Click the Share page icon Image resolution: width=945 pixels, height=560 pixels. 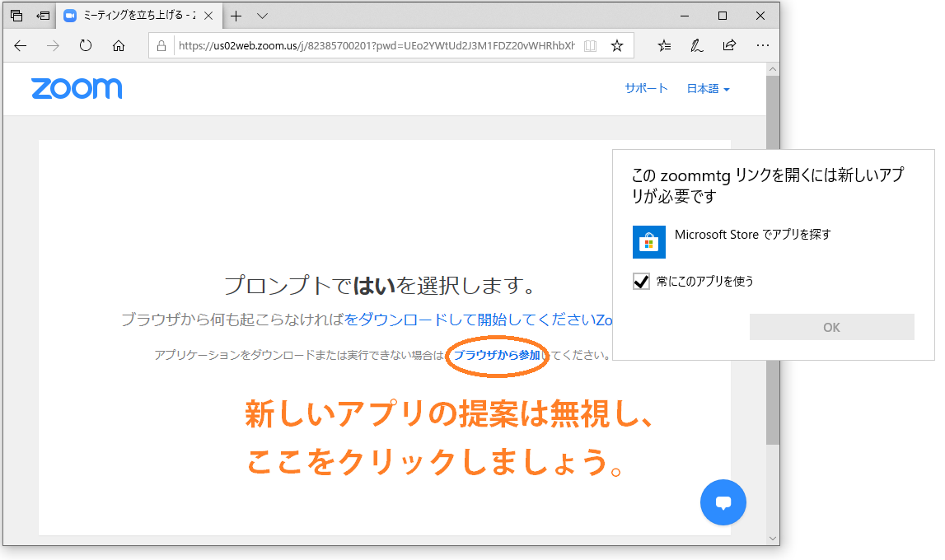(729, 46)
